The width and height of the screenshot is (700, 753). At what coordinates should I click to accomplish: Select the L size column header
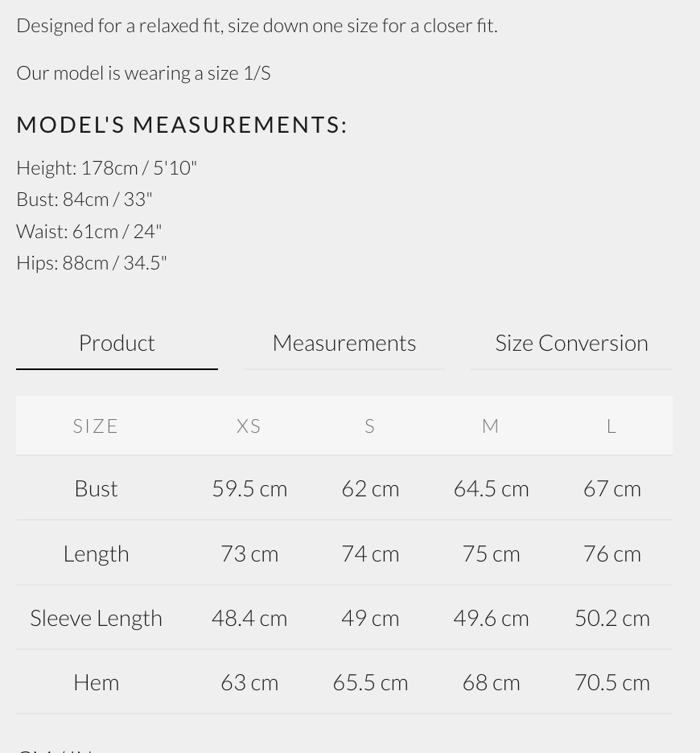611,426
